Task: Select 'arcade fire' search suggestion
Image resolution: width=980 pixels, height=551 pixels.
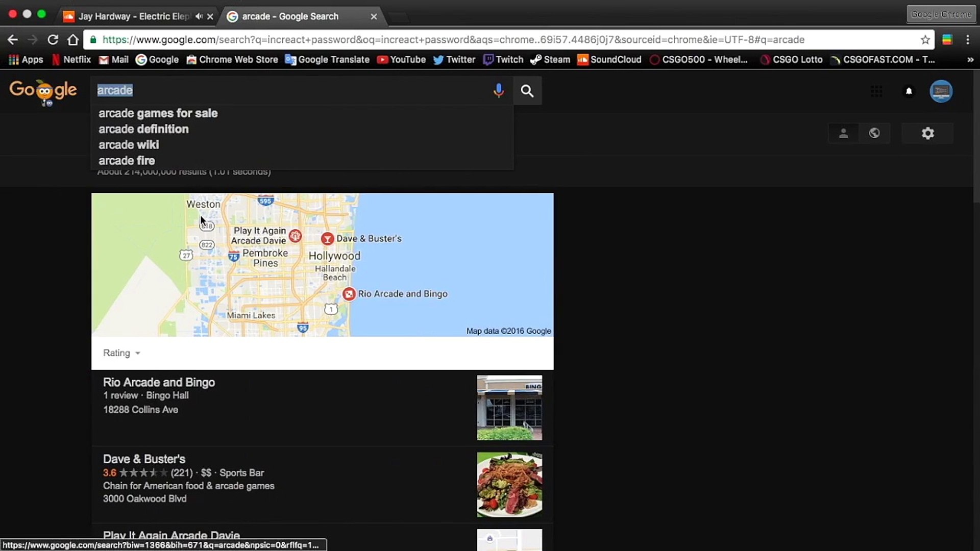Action: tap(127, 161)
